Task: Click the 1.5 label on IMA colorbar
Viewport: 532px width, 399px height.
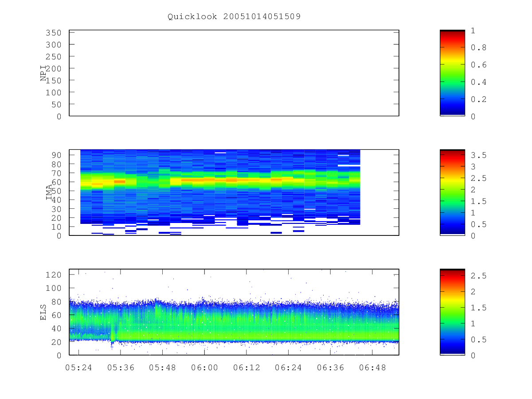Action: 479,201
